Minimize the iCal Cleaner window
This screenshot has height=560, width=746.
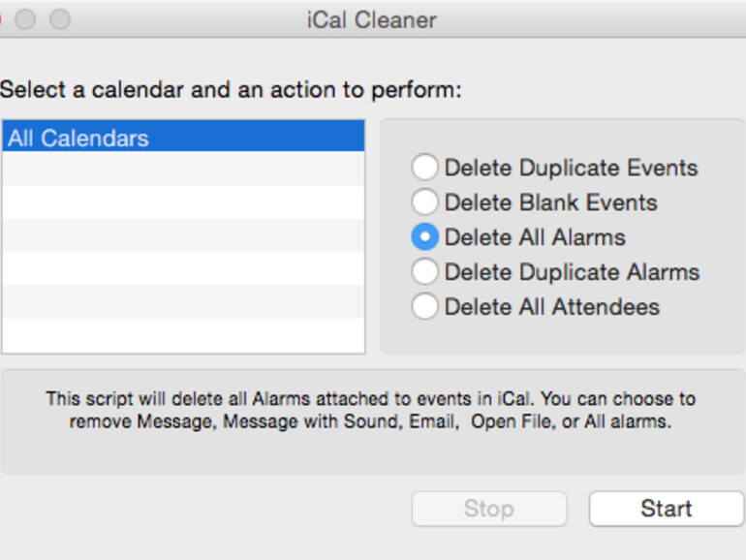(x=25, y=19)
